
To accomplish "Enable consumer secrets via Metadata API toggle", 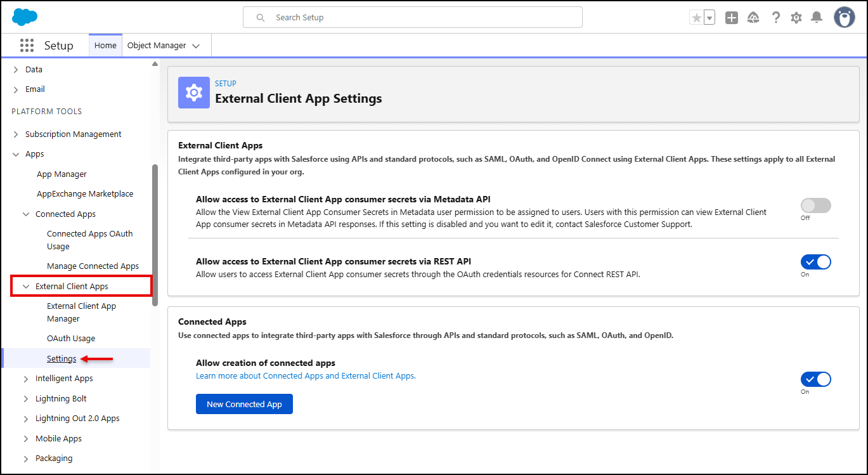I will tap(815, 205).
